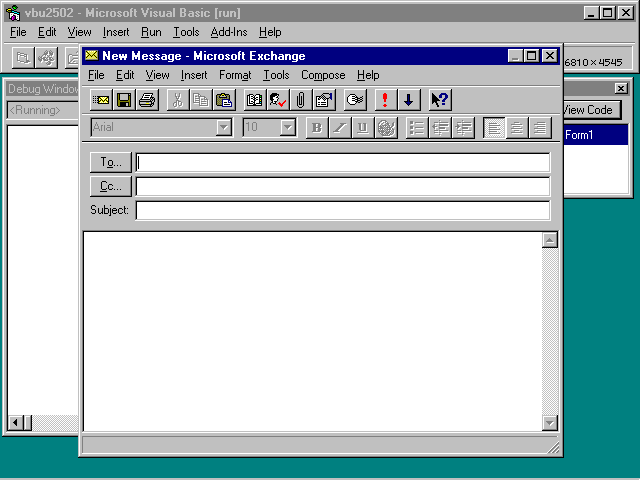Set low importance with the blue down arrow
Image resolution: width=640 pixels, height=480 pixels.
(408, 100)
